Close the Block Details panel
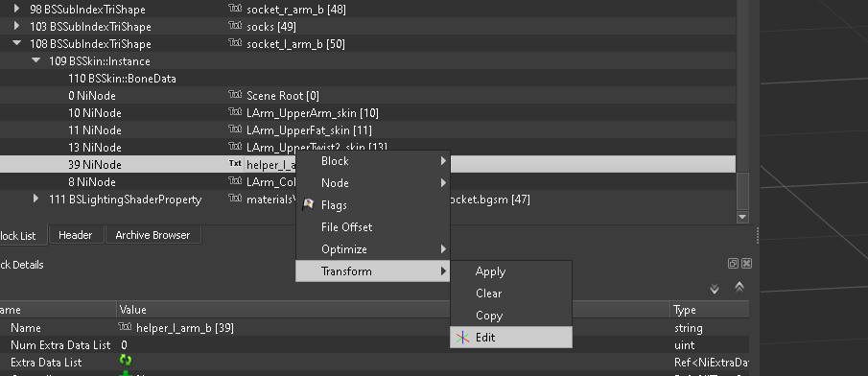 point(746,264)
